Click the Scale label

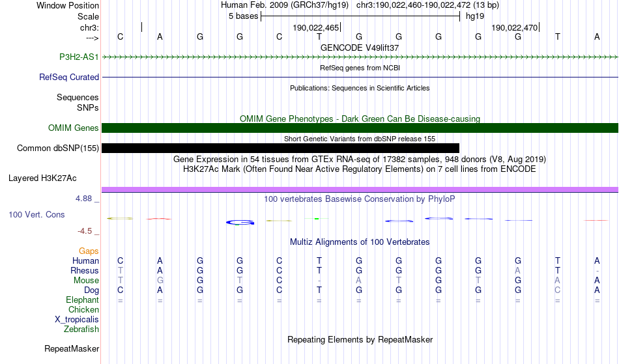tap(88, 16)
